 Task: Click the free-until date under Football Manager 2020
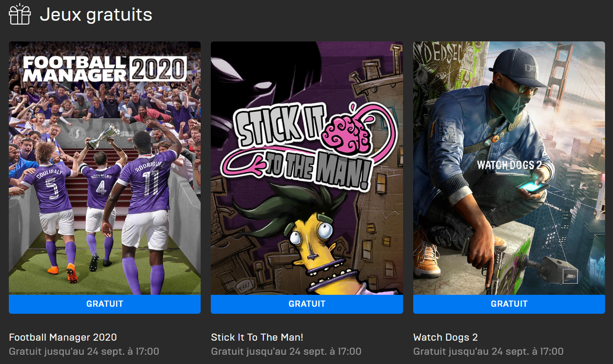tap(84, 352)
